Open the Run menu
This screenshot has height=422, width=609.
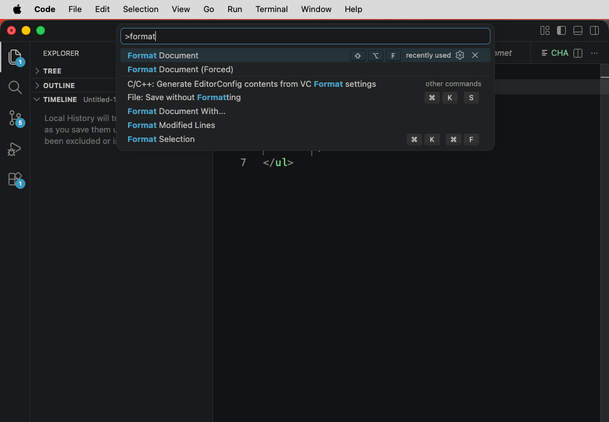coord(235,9)
